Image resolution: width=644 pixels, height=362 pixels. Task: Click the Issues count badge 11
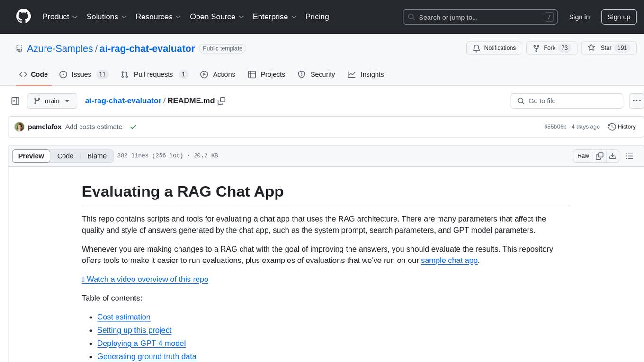(102, 74)
